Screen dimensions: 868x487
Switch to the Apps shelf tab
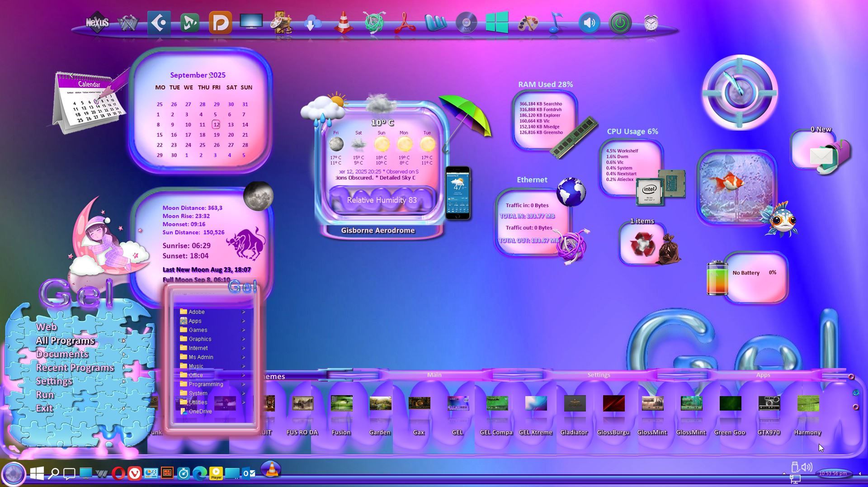(x=763, y=375)
